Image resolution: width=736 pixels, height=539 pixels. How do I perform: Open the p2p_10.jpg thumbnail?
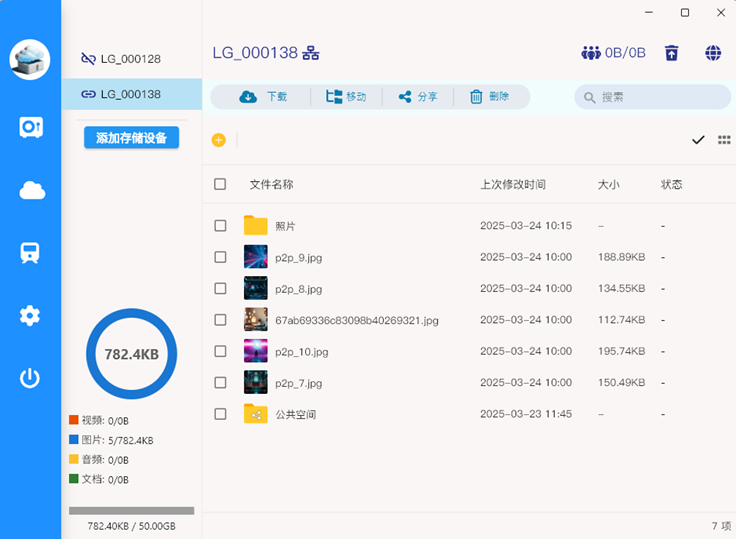pyautogui.click(x=256, y=351)
